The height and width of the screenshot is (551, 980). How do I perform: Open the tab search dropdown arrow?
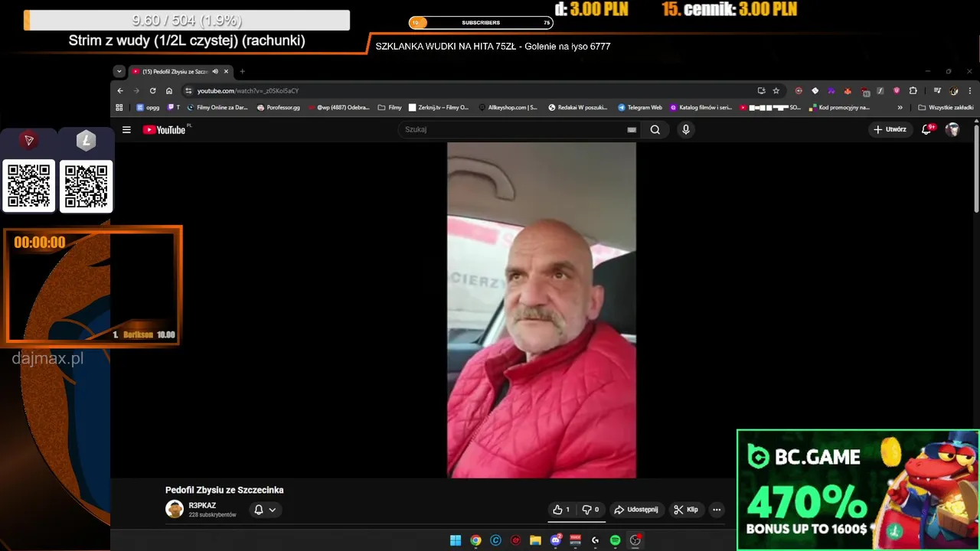(x=119, y=71)
